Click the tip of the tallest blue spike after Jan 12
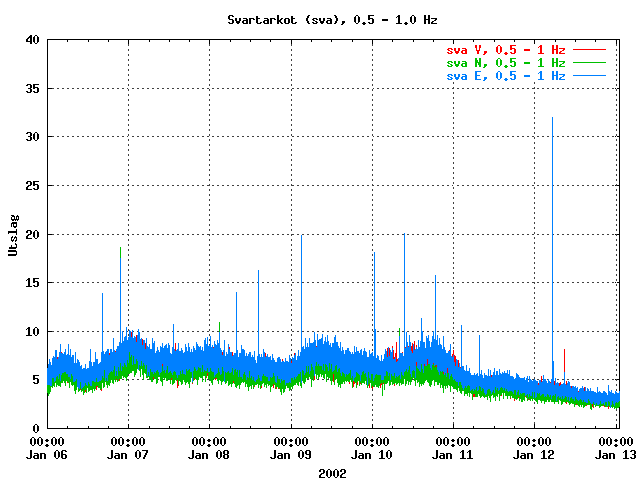The height and width of the screenshot is (480, 640). [552, 118]
